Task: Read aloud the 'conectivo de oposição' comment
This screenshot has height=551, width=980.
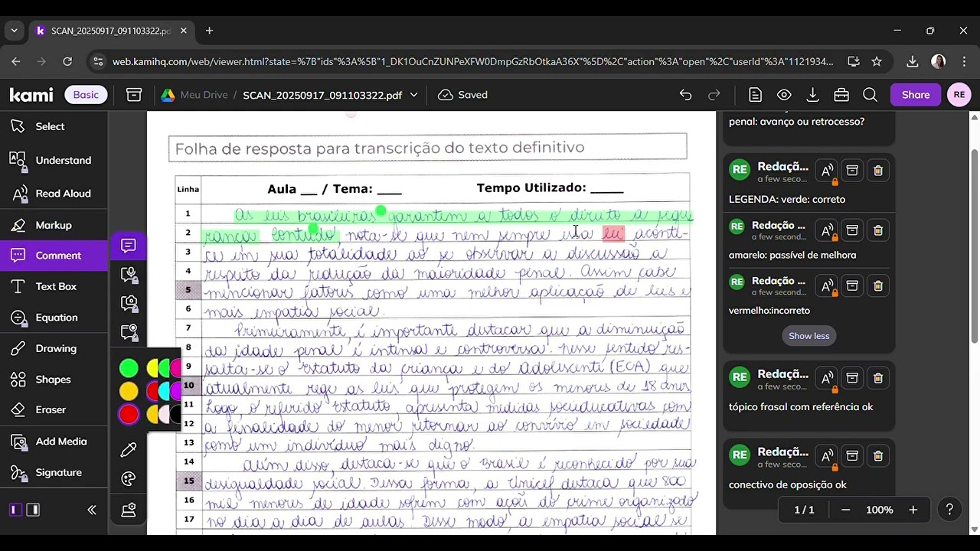Action: 827,457
